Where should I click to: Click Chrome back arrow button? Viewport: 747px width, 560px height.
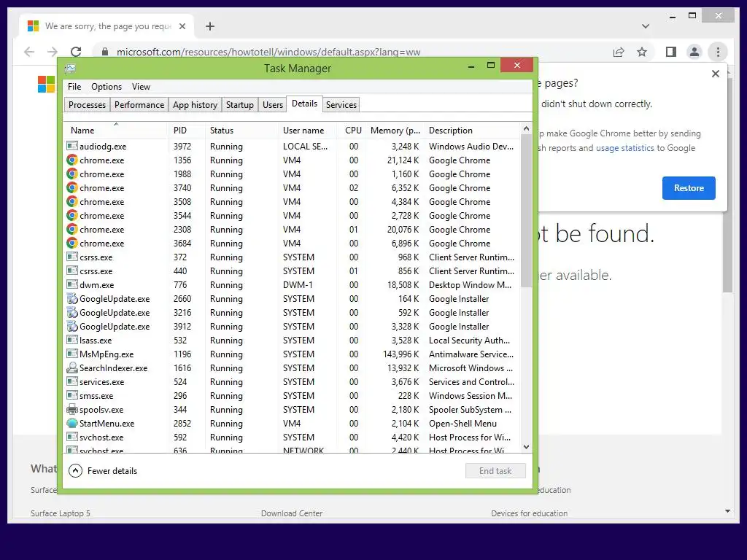point(29,52)
